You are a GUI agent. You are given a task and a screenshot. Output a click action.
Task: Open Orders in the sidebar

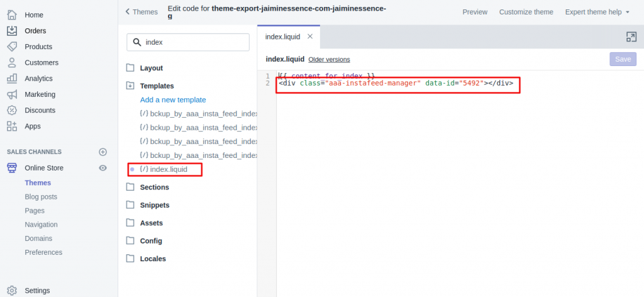[35, 31]
